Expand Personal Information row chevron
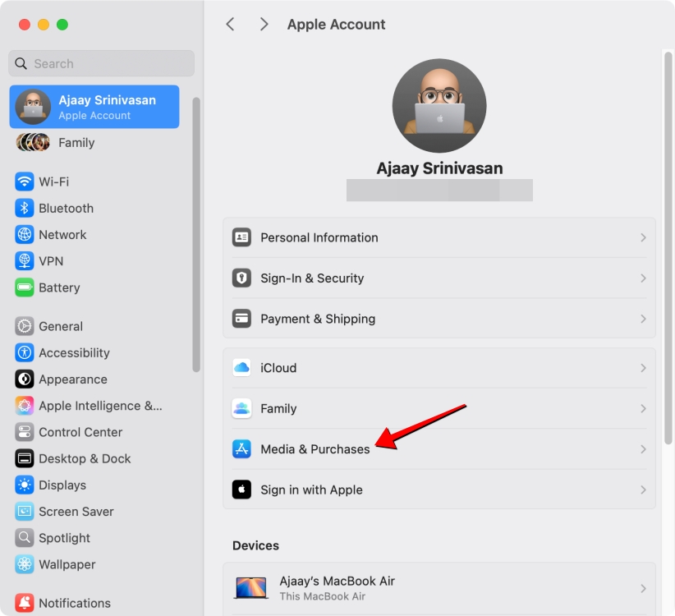This screenshot has width=675, height=616. (643, 237)
